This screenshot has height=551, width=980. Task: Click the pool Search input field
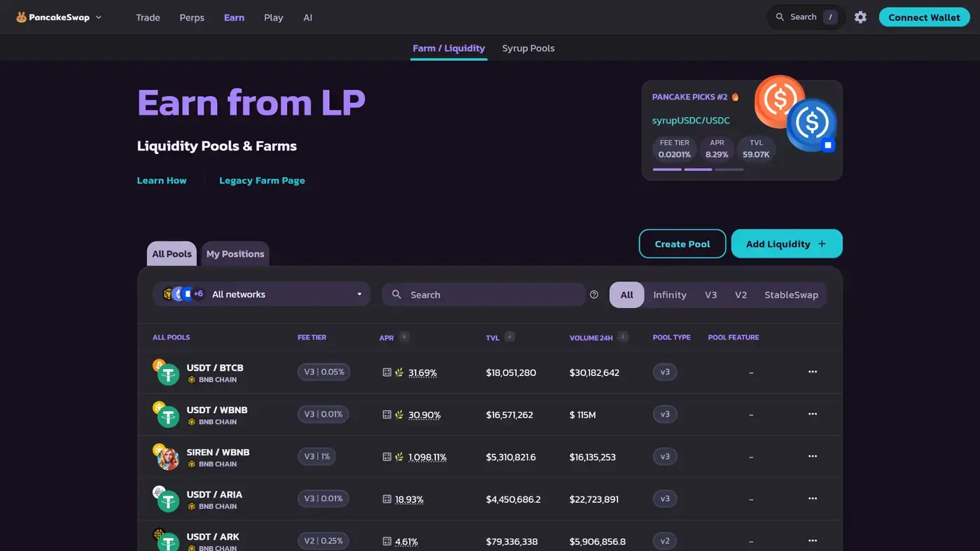tap(484, 295)
